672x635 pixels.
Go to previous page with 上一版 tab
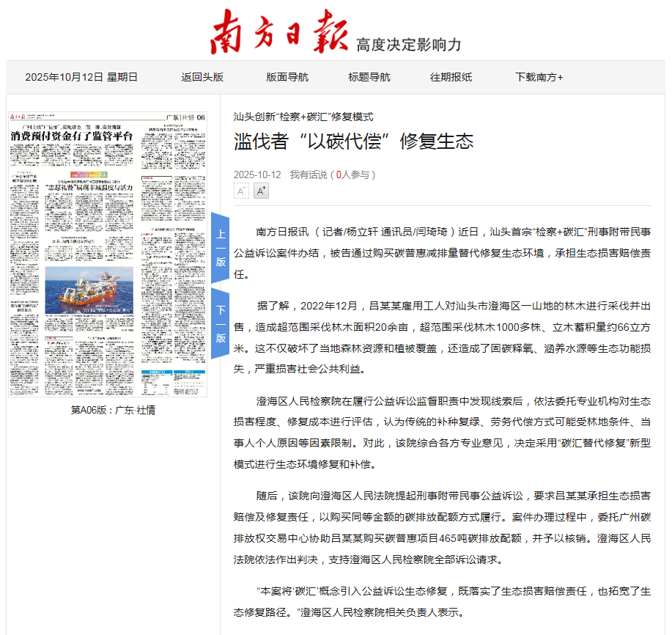pyautogui.click(x=221, y=248)
